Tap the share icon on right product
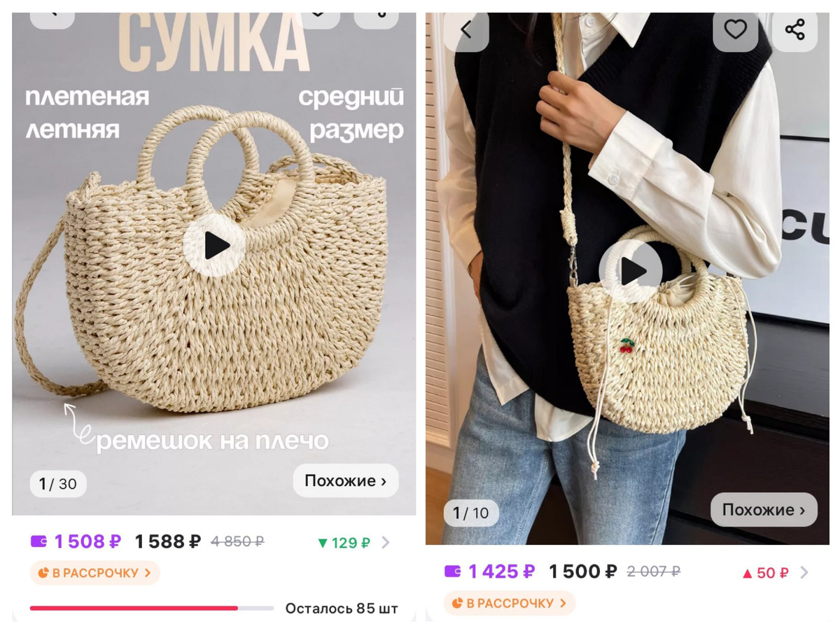This screenshot has height=631, width=840. (x=794, y=29)
